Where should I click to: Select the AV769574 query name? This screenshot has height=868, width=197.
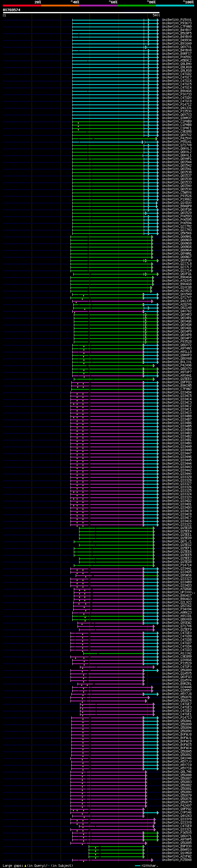pos(11,10)
